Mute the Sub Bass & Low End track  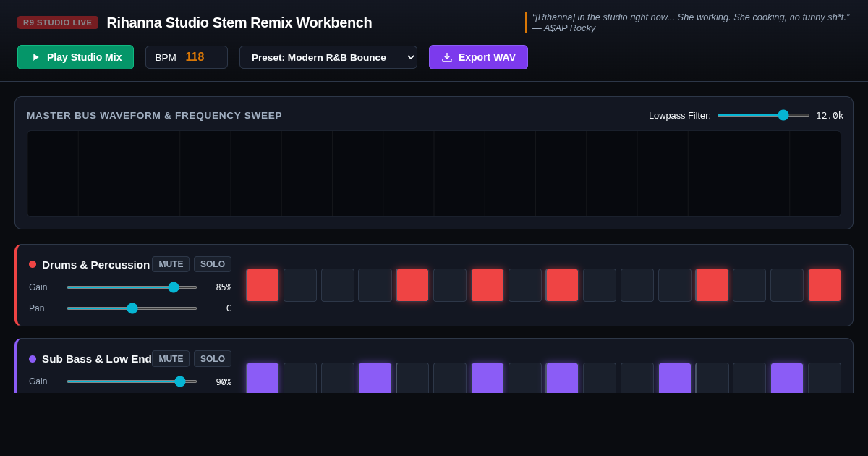(171, 358)
